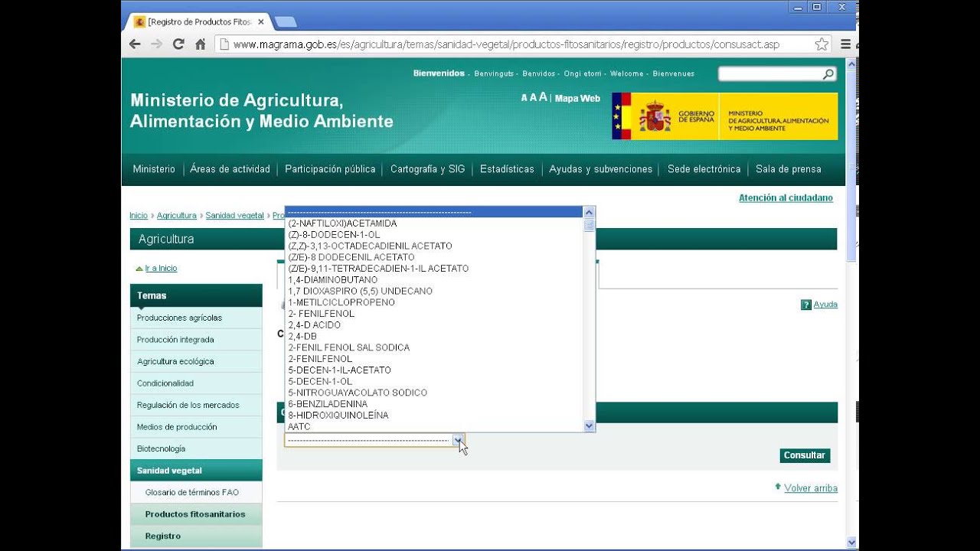Click the Ir a Inicio link
Screen dimensions: 980x551
tap(161, 269)
